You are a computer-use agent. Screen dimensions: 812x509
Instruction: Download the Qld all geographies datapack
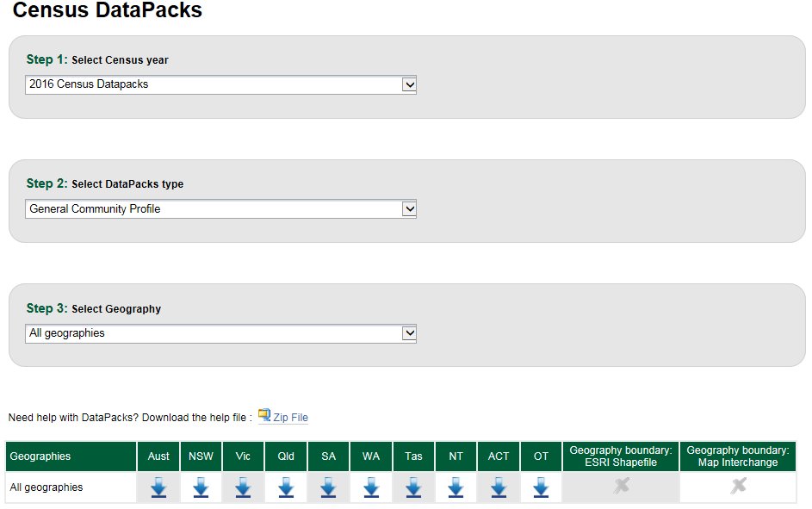point(286,488)
